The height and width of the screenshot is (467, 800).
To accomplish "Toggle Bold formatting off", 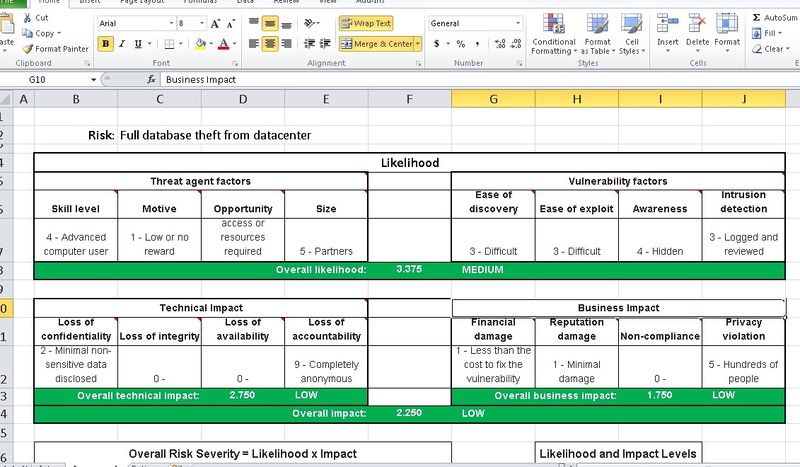I will point(106,43).
